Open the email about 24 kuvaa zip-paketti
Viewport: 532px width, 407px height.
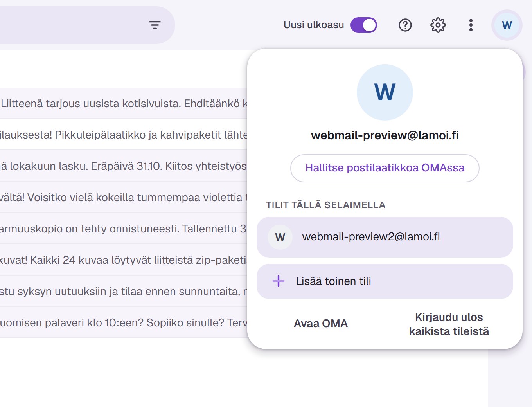[124, 260]
